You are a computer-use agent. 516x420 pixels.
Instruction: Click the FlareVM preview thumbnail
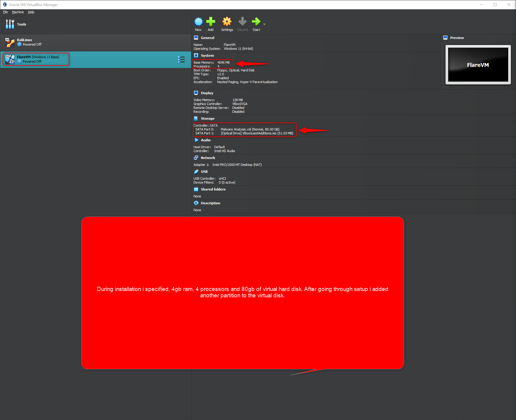pos(478,65)
